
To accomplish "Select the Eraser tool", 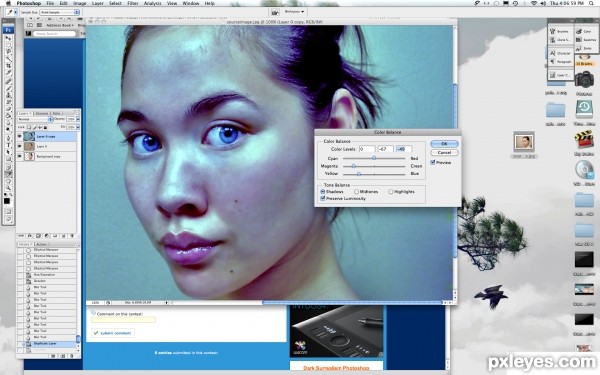I will tap(8, 109).
